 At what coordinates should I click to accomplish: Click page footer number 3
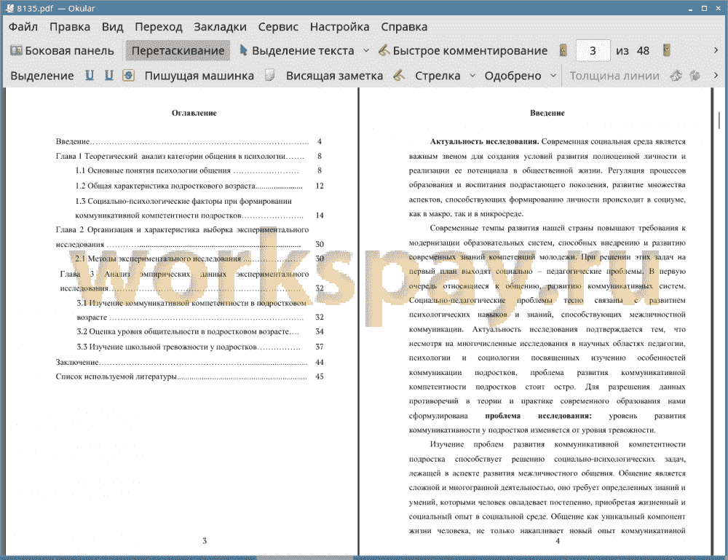205,541
